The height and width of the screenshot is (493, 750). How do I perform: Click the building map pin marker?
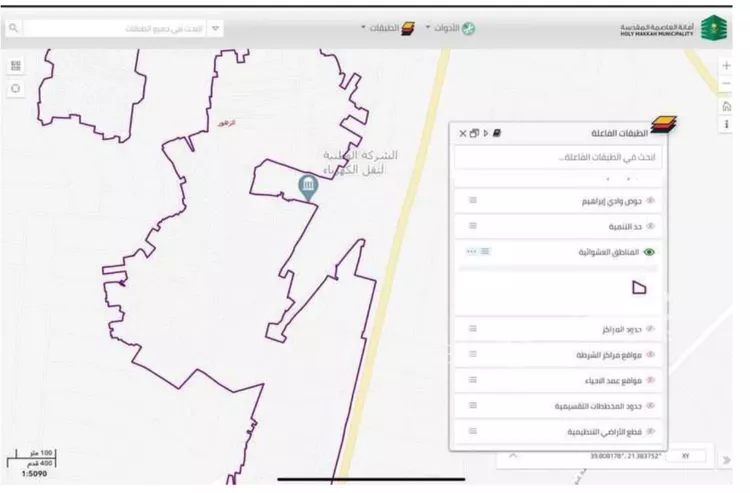pos(308,187)
